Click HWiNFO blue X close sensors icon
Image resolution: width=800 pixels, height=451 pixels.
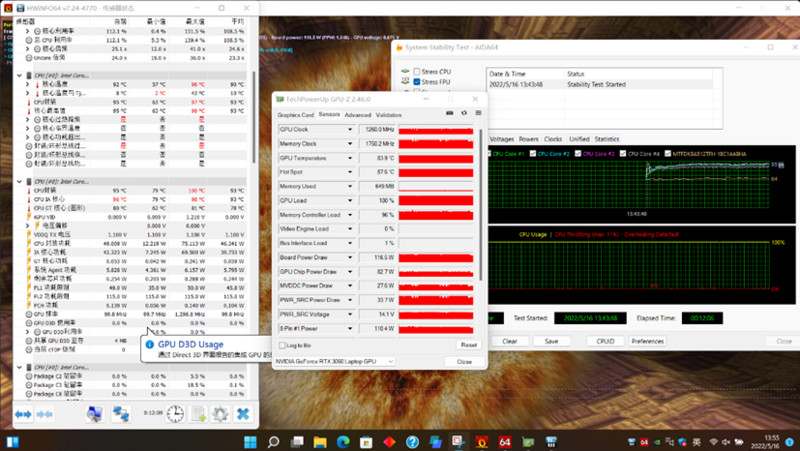[x=243, y=414]
